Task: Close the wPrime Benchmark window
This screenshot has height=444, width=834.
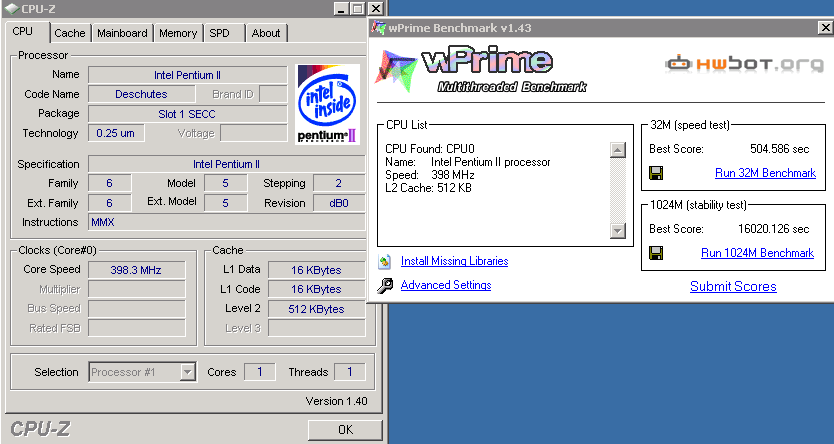Action: click(x=825, y=28)
